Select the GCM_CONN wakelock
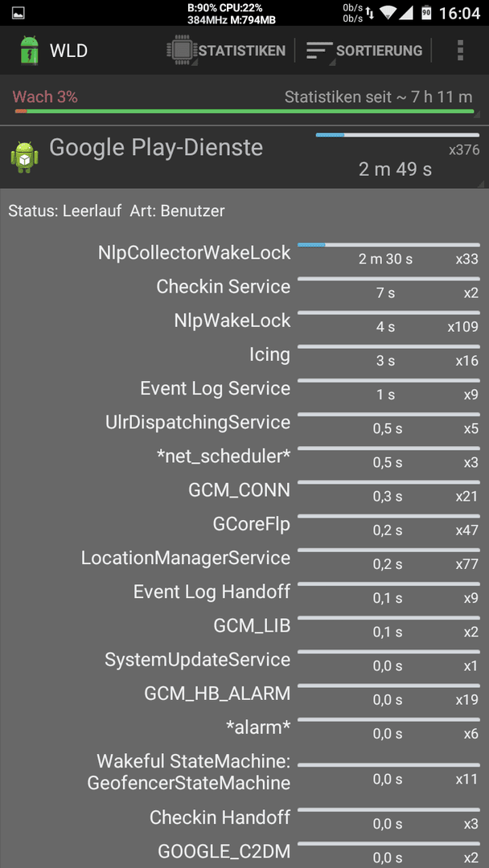This screenshot has height=868, width=489. 244,490
